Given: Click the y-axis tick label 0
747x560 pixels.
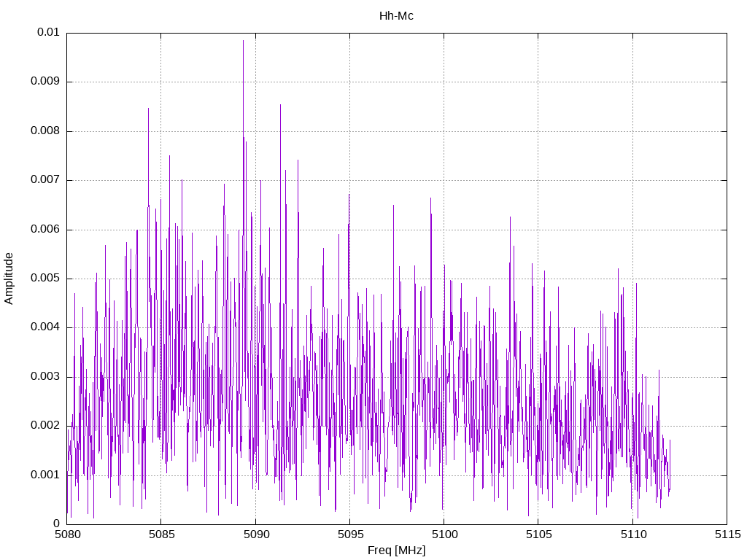Looking at the screenshot, I should tap(57, 524).
